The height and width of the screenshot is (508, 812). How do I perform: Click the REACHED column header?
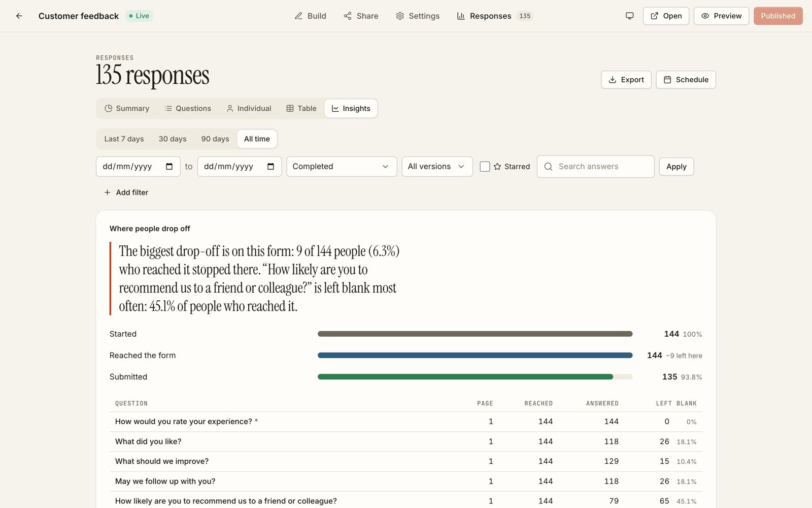(538, 403)
